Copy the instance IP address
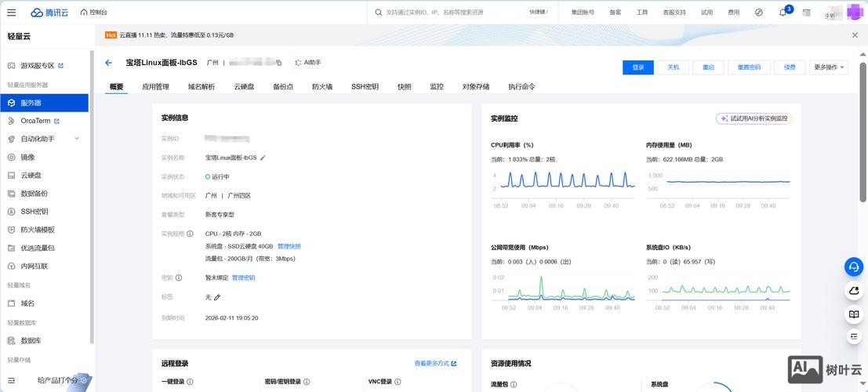The image size is (868, 392). click(x=279, y=63)
